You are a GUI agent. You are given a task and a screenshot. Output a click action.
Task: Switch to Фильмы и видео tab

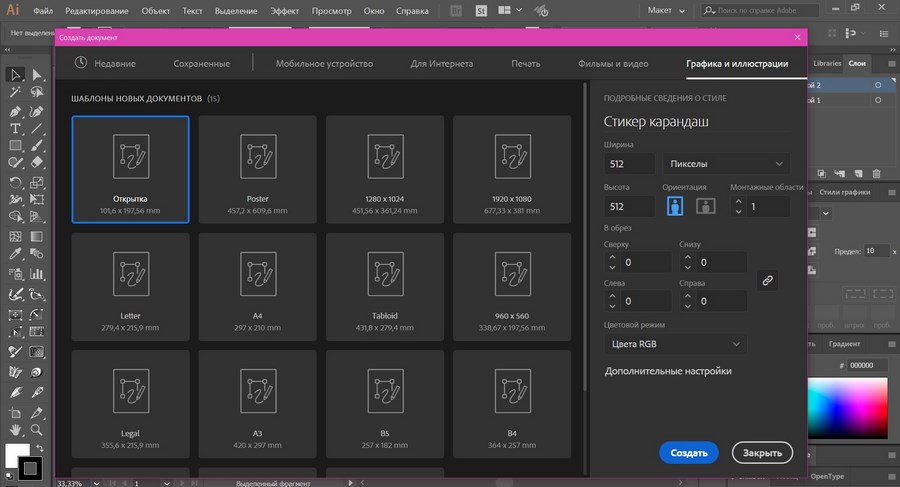click(613, 64)
